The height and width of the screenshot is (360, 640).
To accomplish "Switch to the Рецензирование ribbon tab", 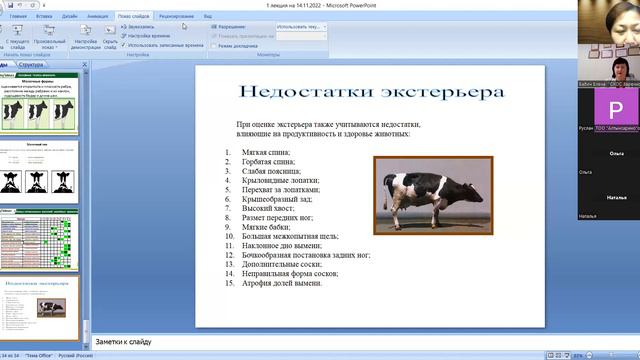I will [x=176, y=16].
